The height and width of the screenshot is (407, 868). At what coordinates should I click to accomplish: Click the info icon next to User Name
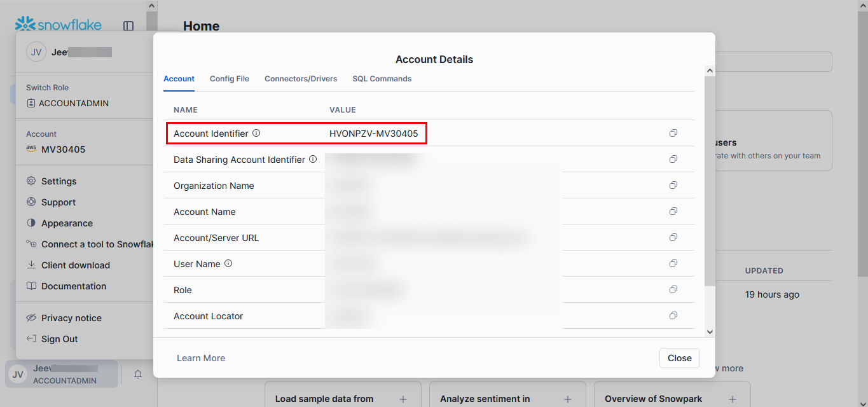pyautogui.click(x=228, y=264)
